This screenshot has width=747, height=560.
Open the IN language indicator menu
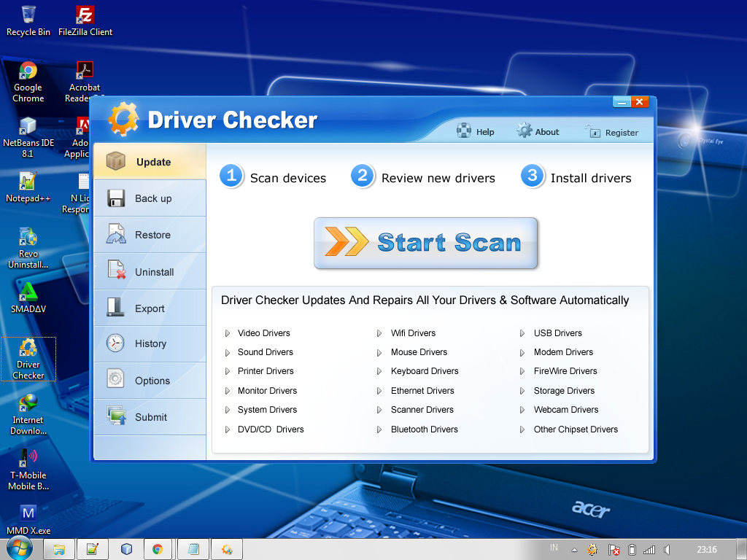pyautogui.click(x=554, y=548)
